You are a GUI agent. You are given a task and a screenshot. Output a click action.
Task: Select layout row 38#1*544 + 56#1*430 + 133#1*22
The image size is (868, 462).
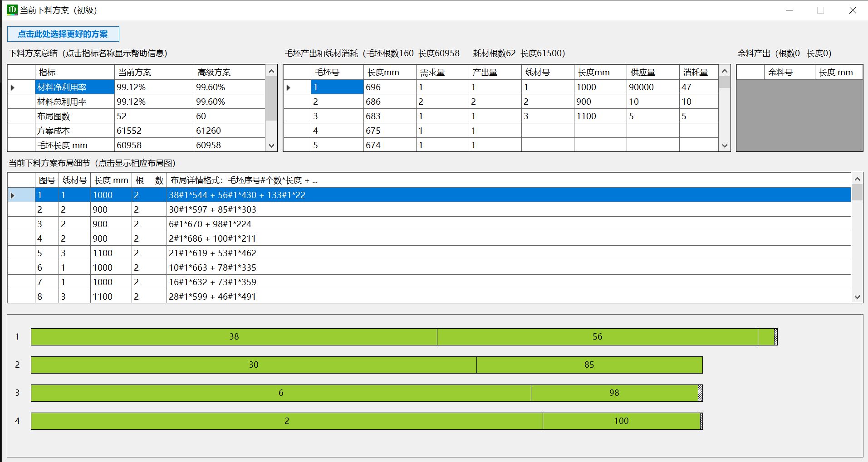tap(429, 195)
